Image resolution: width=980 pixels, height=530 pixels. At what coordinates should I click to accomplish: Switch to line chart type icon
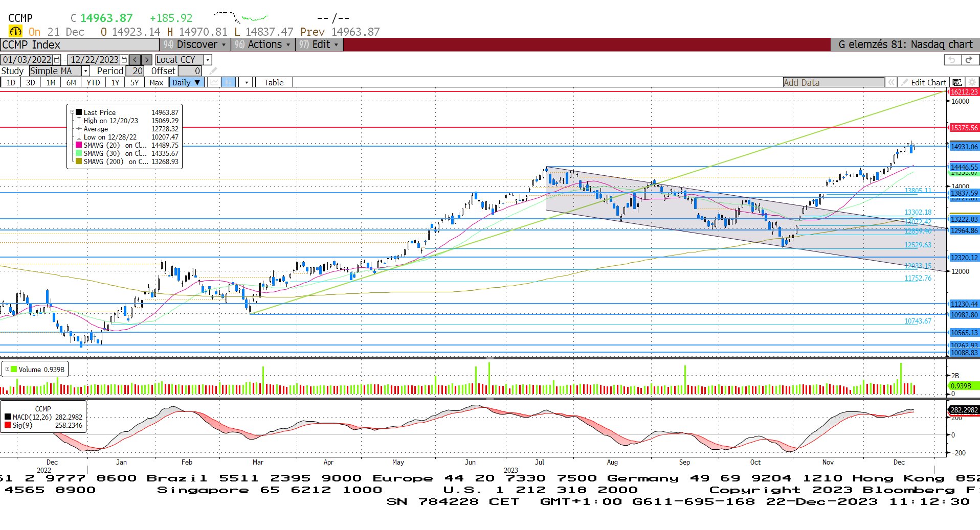(x=214, y=82)
